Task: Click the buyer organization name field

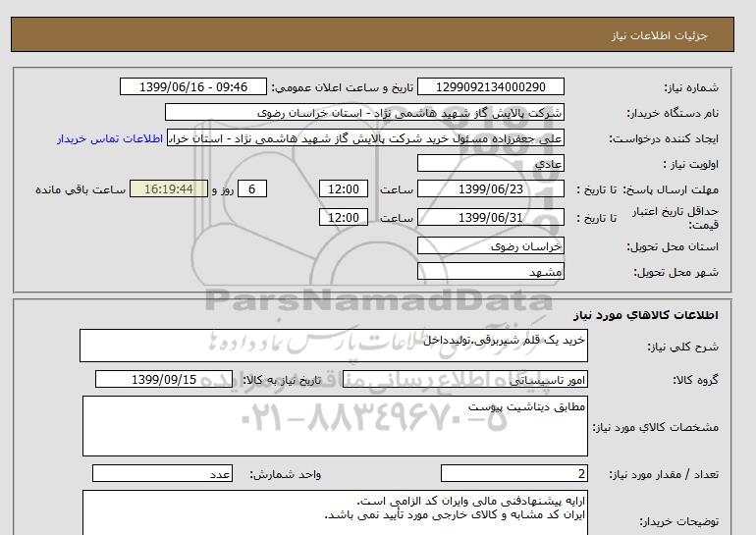Action: pos(364,112)
